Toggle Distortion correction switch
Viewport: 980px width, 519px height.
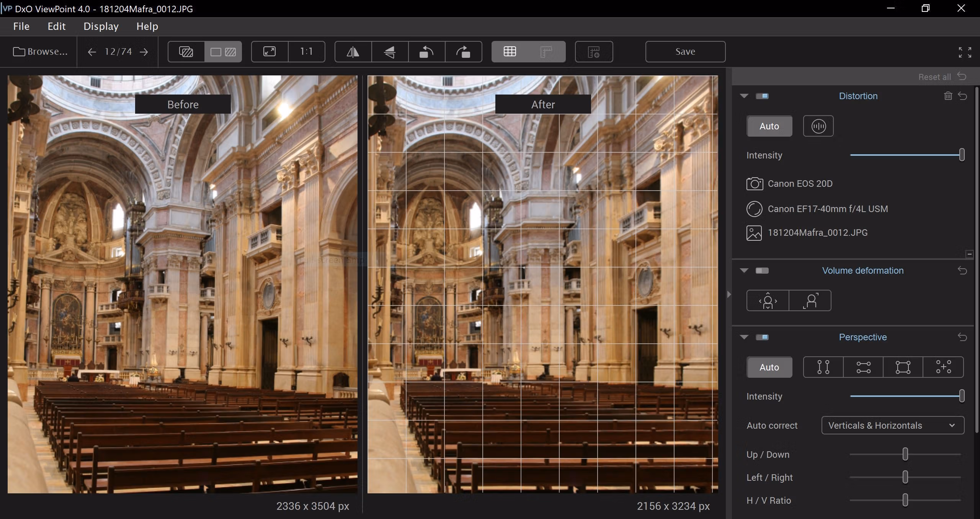[762, 96]
